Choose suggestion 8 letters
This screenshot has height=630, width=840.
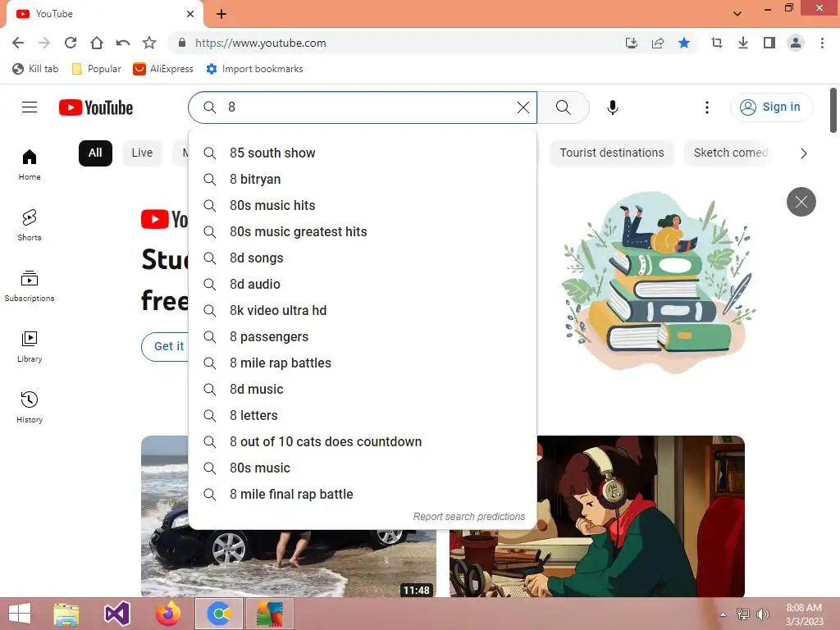pos(363,416)
